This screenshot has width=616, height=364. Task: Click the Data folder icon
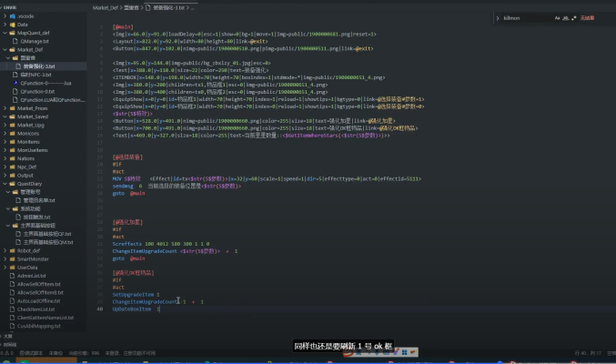12,25
